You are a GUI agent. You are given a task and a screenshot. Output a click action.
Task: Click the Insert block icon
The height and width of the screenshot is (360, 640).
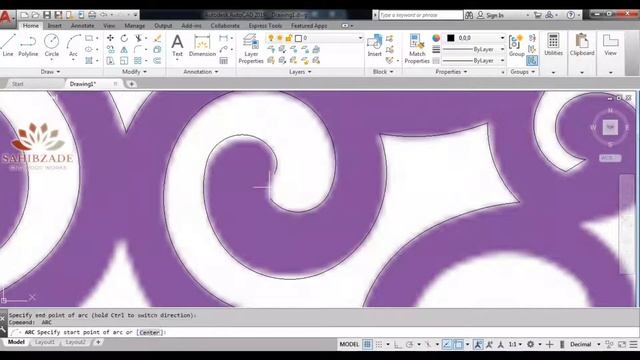374,45
